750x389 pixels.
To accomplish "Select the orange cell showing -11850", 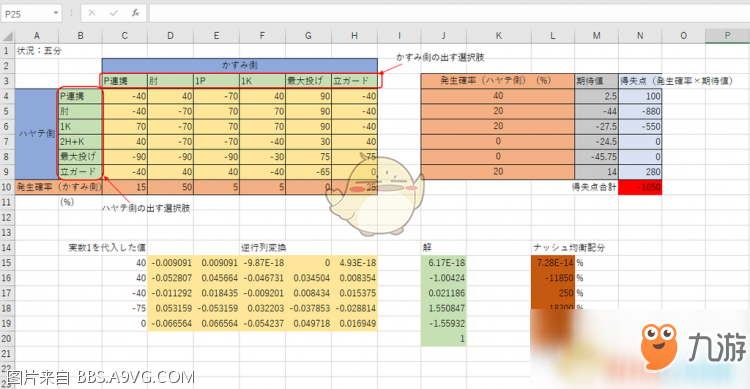I will coord(552,278).
